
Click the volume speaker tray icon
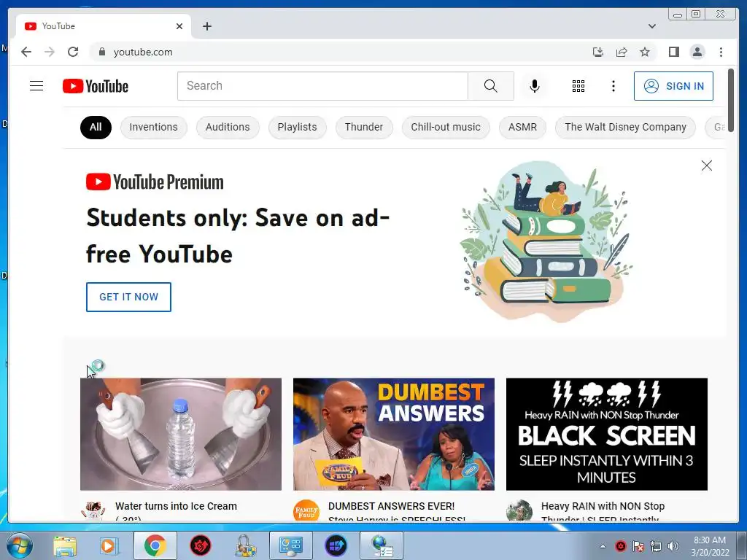coord(673,546)
